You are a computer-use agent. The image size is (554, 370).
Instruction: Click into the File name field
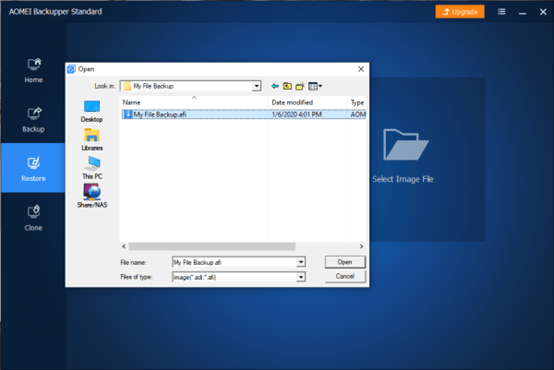coord(234,262)
